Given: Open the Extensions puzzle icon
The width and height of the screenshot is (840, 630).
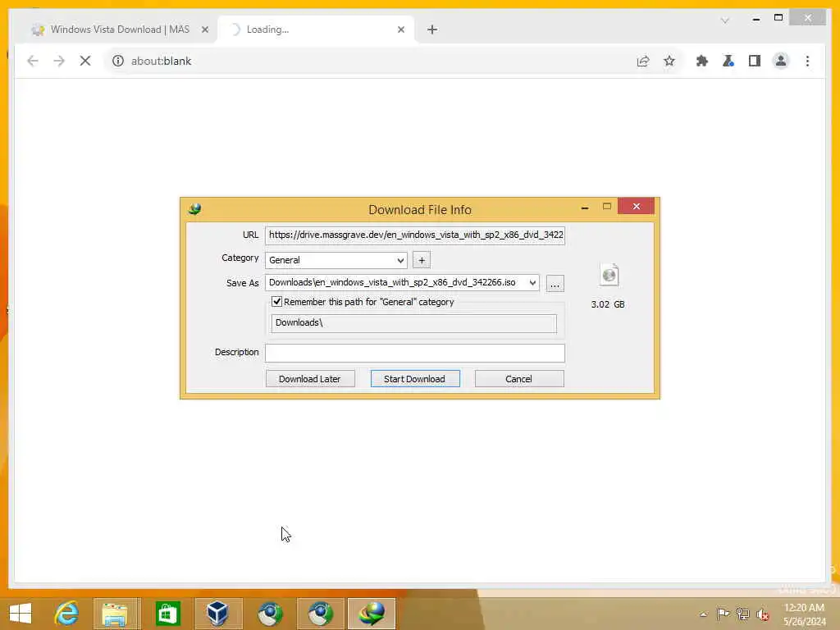Looking at the screenshot, I should coord(702,61).
